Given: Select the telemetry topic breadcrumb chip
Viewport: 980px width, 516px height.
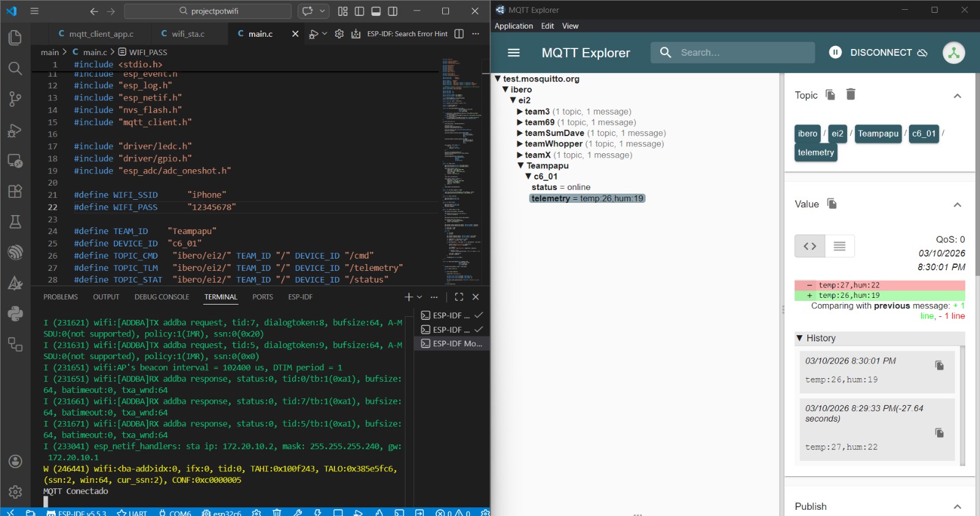Looking at the screenshot, I should click(816, 153).
